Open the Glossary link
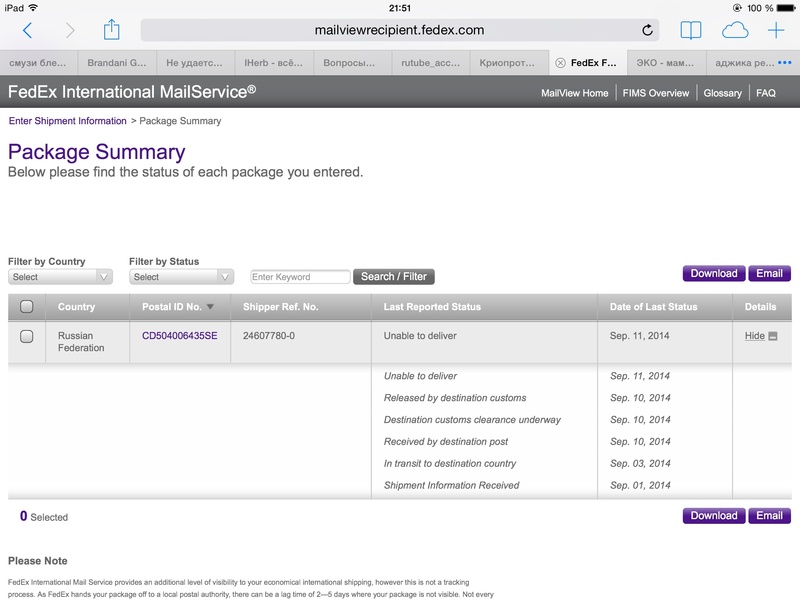 click(722, 93)
